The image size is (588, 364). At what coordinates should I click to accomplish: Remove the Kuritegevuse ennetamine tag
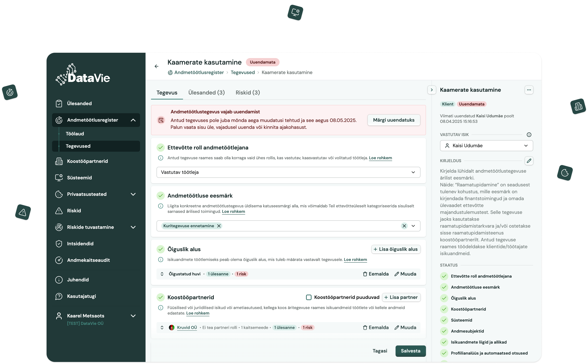219,226
